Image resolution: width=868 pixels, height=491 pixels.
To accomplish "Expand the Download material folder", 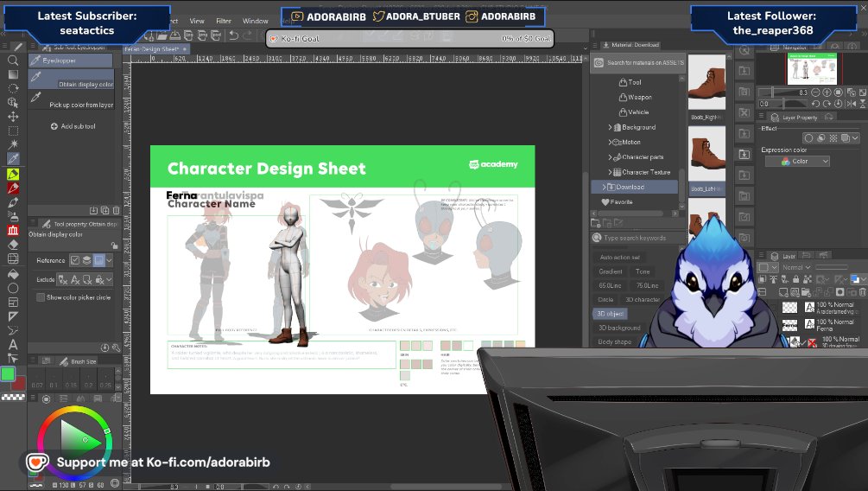I will [604, 188].
